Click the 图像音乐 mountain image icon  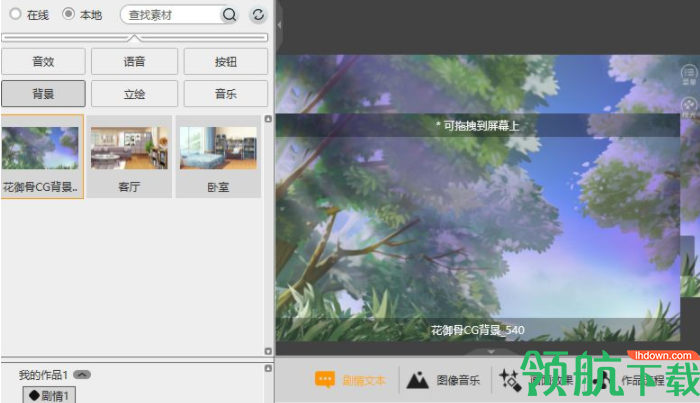click(417, 380)
